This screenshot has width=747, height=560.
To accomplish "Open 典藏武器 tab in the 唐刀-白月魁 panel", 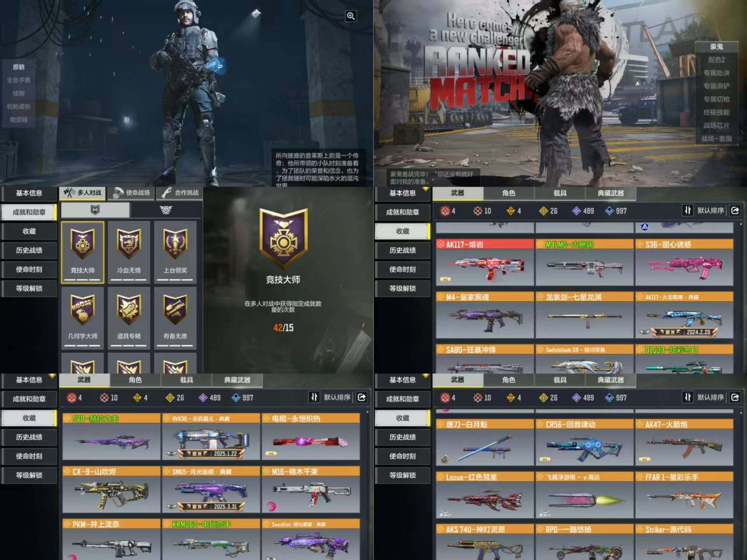I will 611,380.
